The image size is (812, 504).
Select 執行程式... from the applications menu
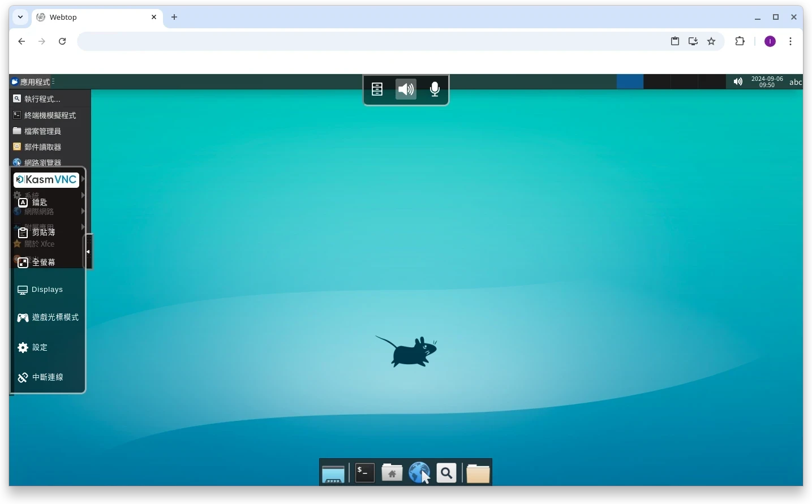click(x=42, y=99)
